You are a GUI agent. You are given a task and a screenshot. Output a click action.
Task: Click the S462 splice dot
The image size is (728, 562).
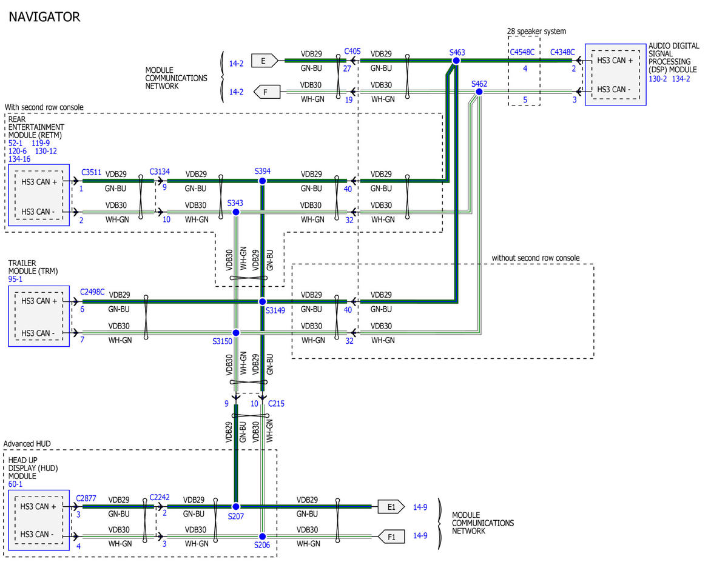pos(479,92)
